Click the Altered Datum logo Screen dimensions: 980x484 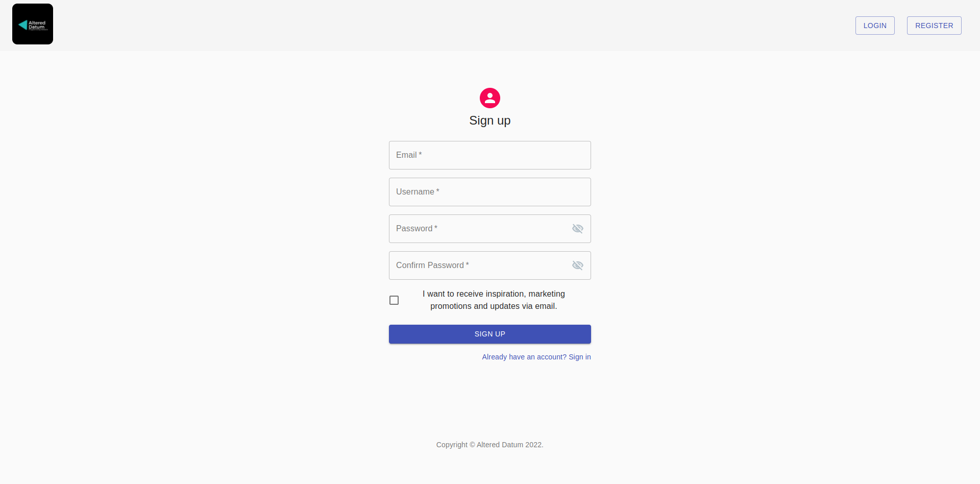click(x=33, y=24)
